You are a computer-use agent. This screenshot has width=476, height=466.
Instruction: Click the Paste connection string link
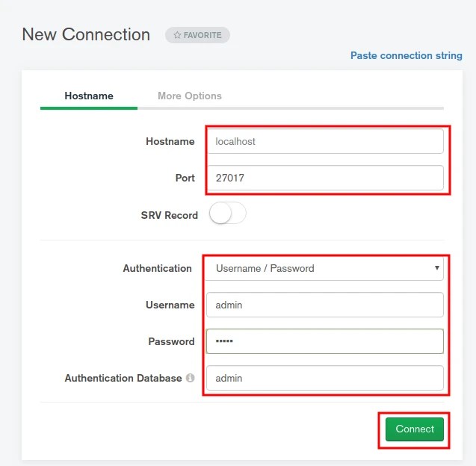pyautogui.click(x=406, y=56)
